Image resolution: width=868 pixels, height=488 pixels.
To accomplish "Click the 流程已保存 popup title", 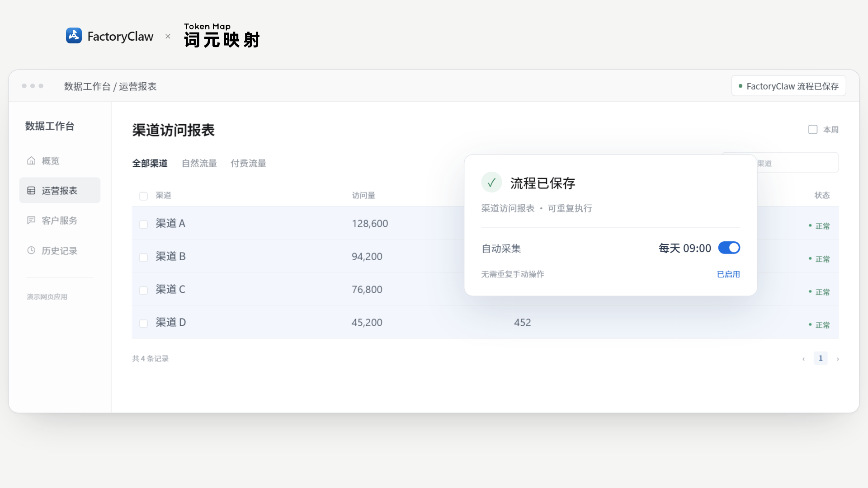I will [542, 183].
